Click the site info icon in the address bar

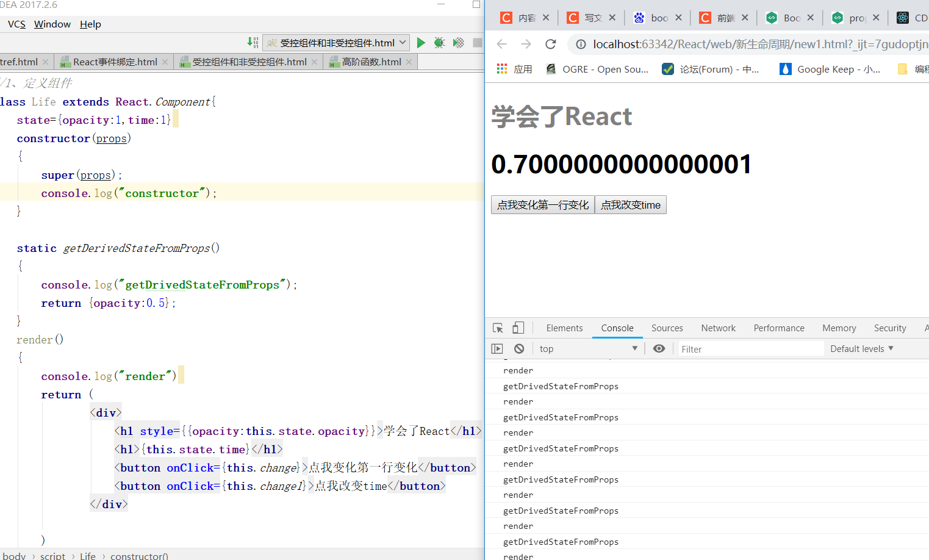coord(581,44)
